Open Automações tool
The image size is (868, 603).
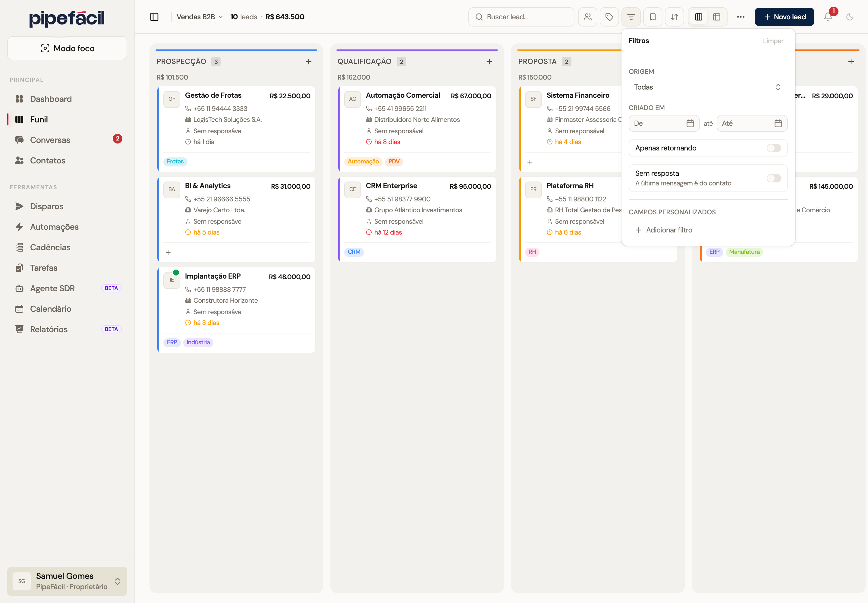click(67, 227)
